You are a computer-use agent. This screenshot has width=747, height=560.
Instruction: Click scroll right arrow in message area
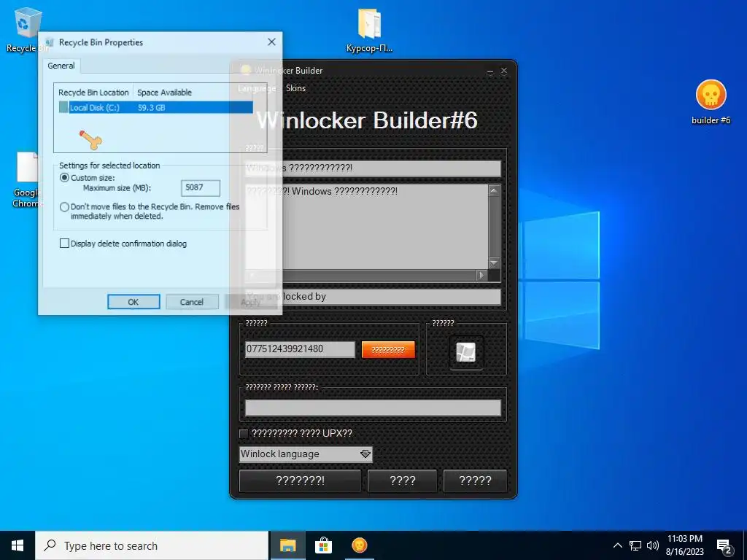481,275
